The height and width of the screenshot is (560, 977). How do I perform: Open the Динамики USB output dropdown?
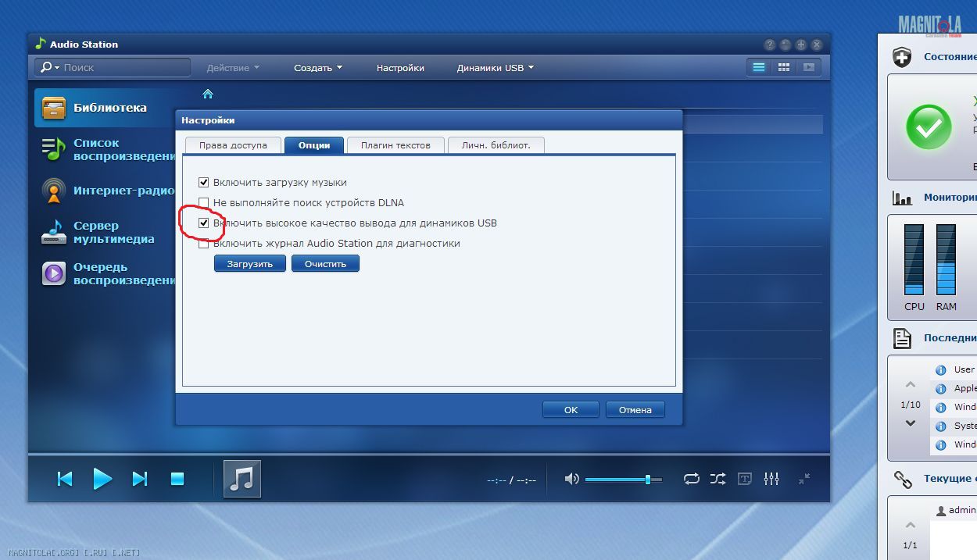pos(495,68)
